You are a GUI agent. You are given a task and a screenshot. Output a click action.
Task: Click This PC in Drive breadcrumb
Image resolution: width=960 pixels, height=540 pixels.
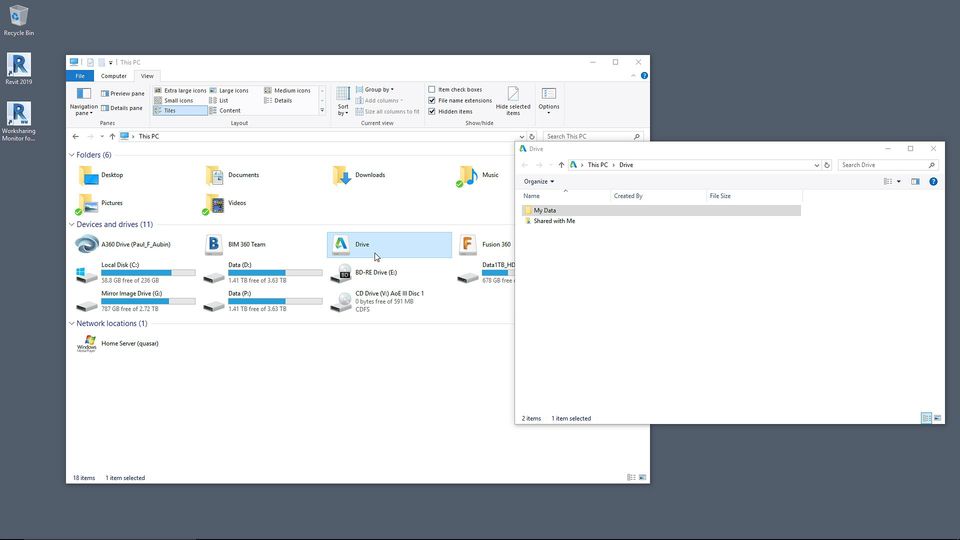598,165
